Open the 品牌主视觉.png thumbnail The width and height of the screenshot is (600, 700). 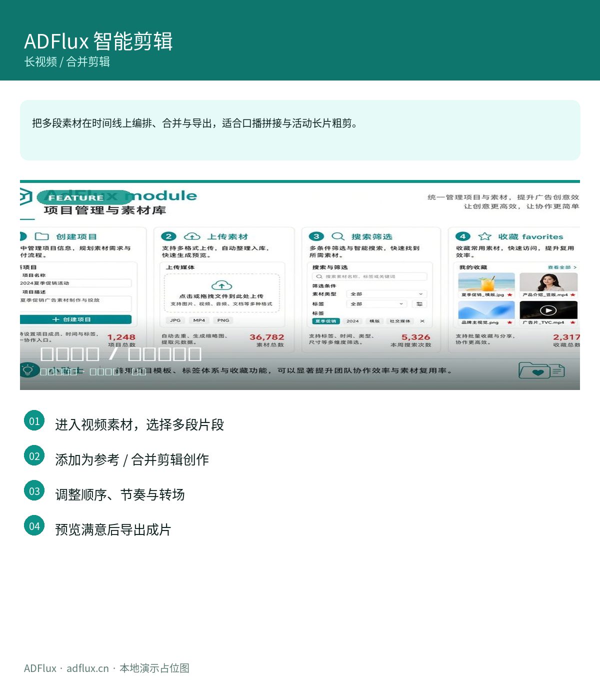point(486,310)
